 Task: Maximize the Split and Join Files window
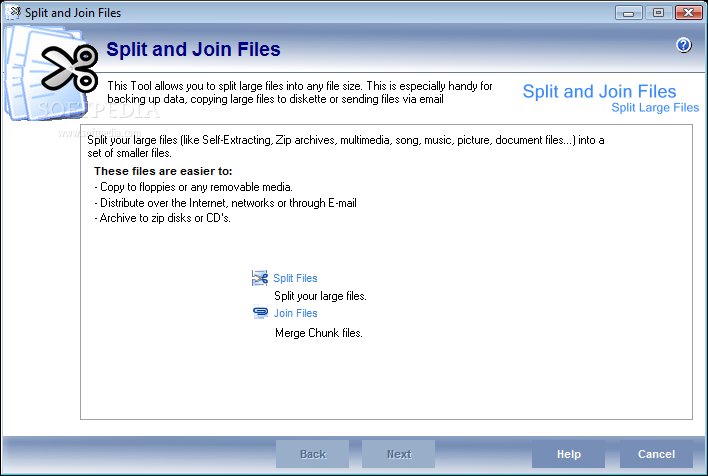[658, 13]
